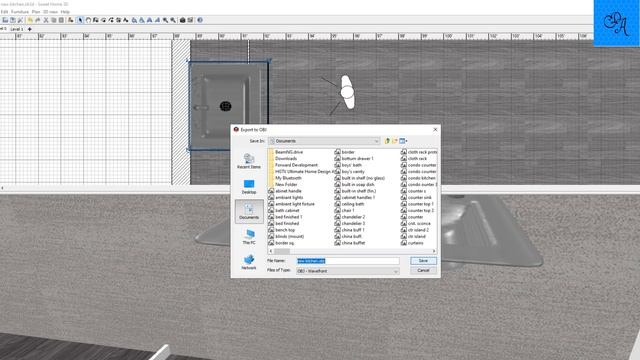Screen dimensions: 640x360
Task: Click the Zoom out magnifier icon
Action: click(x=173, y=20)
